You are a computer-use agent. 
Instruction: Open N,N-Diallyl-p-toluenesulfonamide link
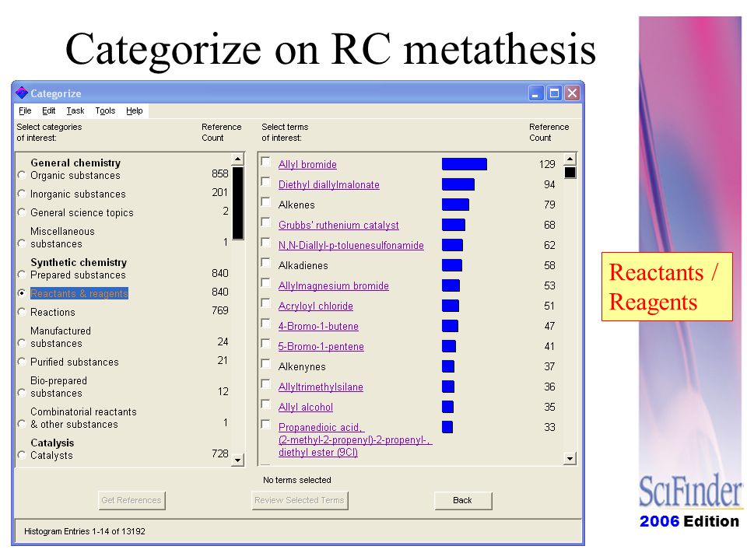[x=351, y=245]
